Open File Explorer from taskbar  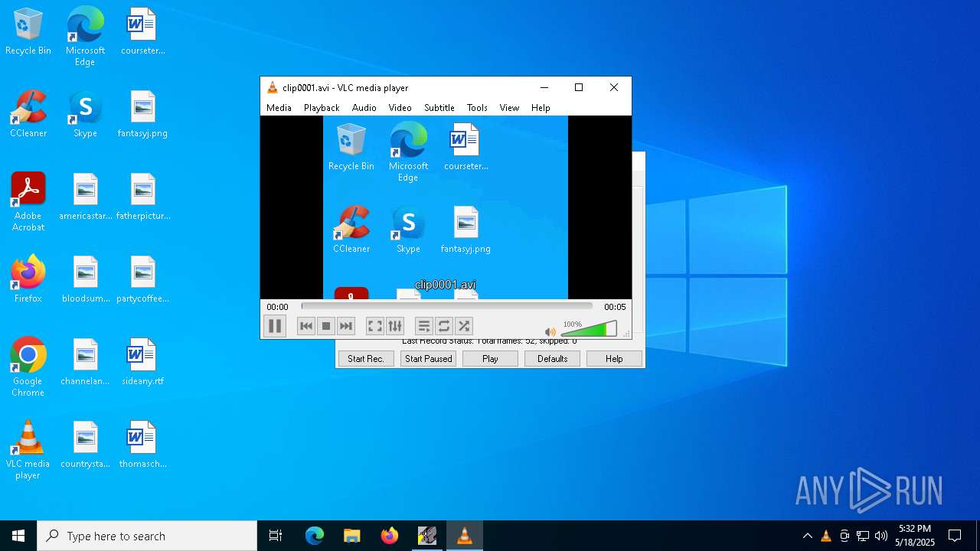(351, 536)
